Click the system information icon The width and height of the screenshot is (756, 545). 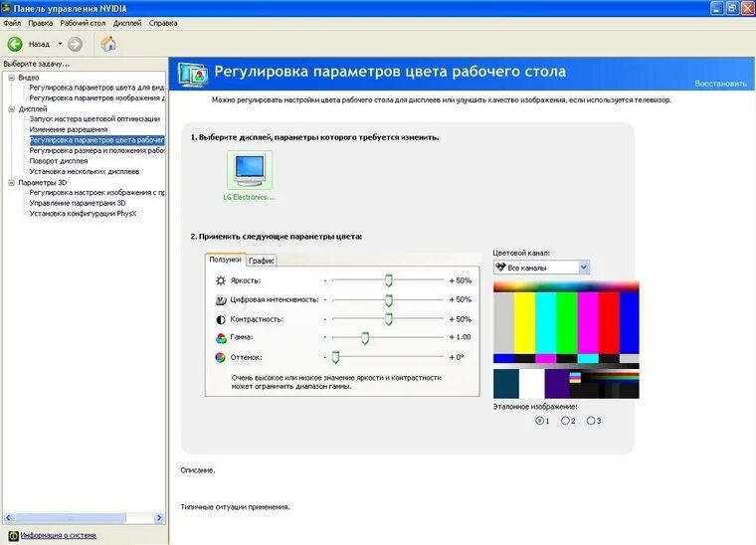(x=14, y=535)
